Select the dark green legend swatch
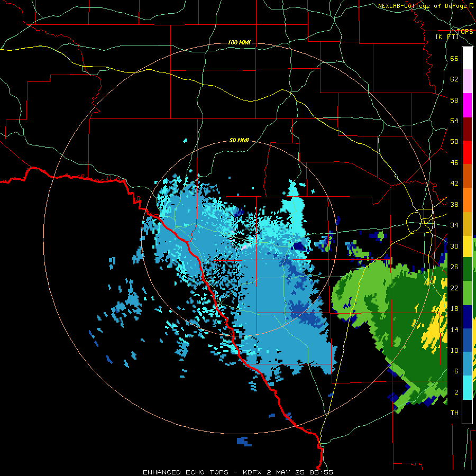 tap(467, 269)
